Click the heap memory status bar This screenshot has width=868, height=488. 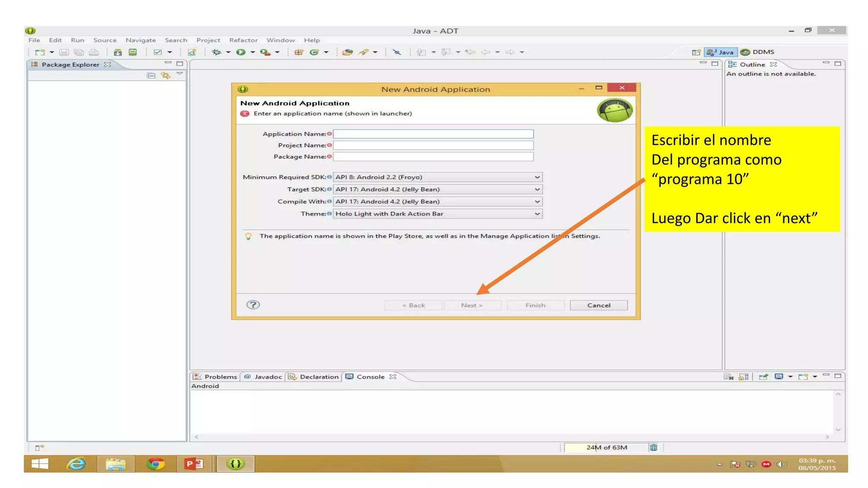point(606,447)
